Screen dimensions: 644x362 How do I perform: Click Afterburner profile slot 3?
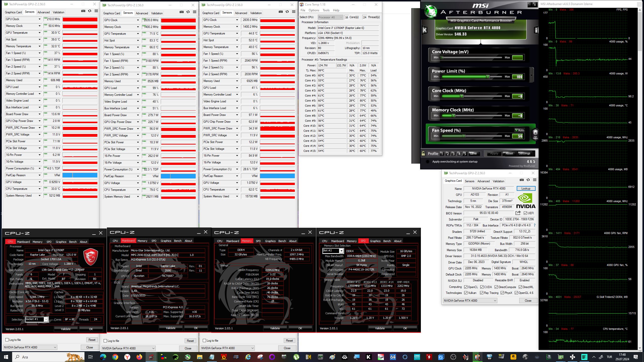tap(453, 154)
